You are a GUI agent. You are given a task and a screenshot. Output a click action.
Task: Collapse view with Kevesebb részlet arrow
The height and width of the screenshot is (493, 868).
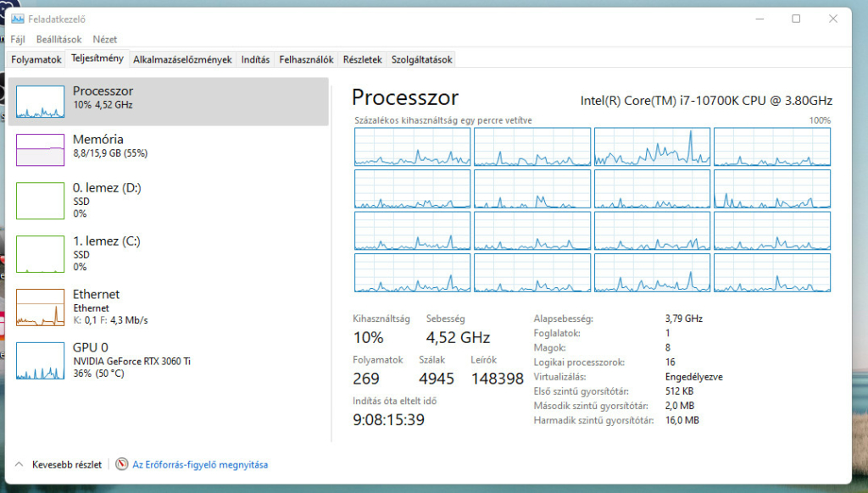point(19,464)
